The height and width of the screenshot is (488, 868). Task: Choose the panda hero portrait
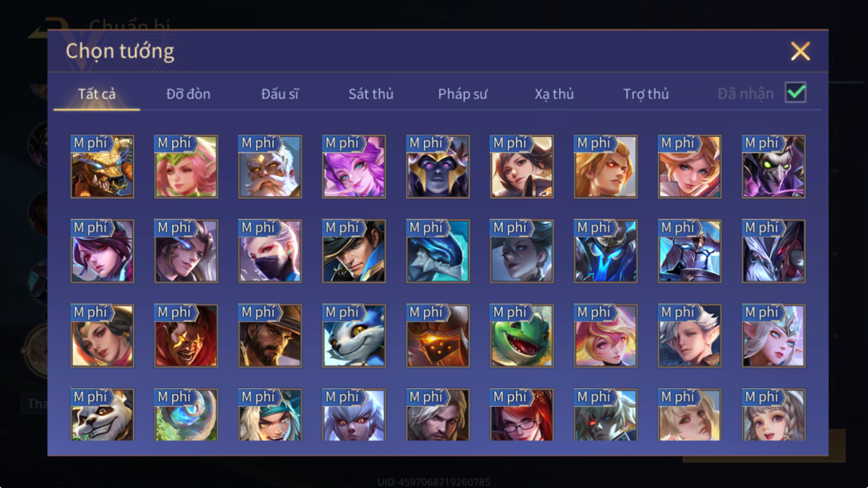tap(102, 415)
